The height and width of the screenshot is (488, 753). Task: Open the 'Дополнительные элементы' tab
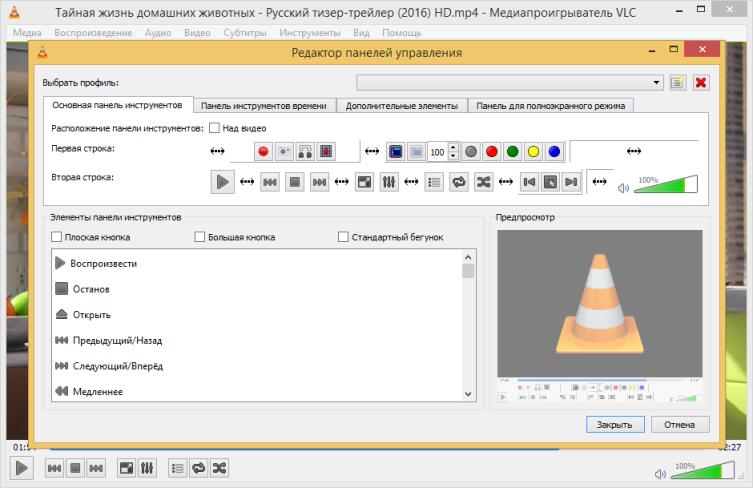(401, 105)
